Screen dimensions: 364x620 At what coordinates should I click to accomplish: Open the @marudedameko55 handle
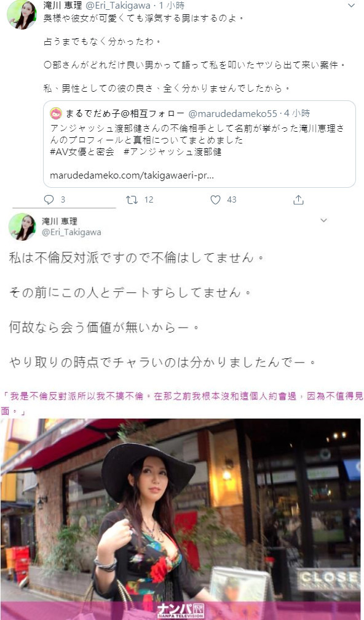tap(232, 113)
